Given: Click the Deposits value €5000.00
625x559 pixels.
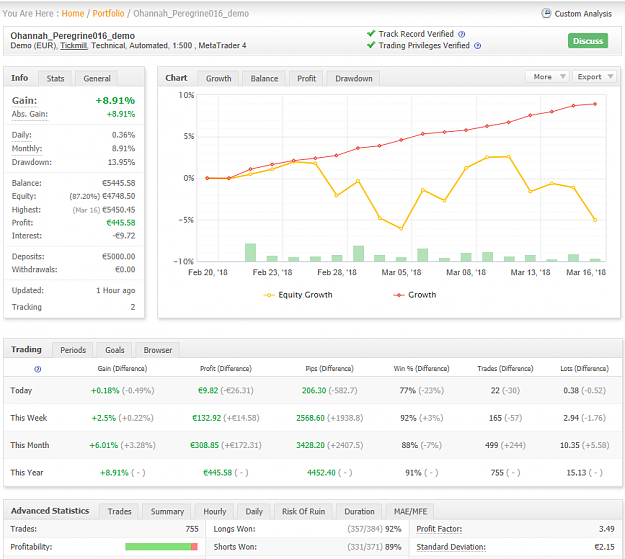Looking at the screenshot, I should click(x=118, y=256).
